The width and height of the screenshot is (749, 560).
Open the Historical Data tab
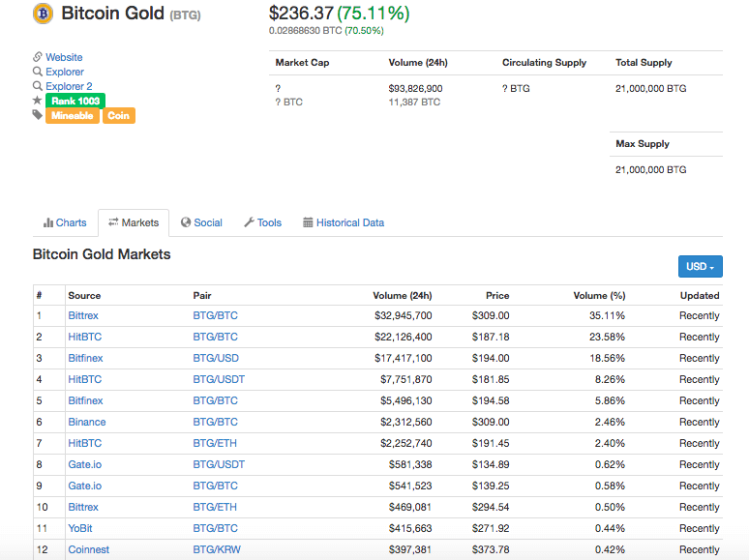click(344, 222)
